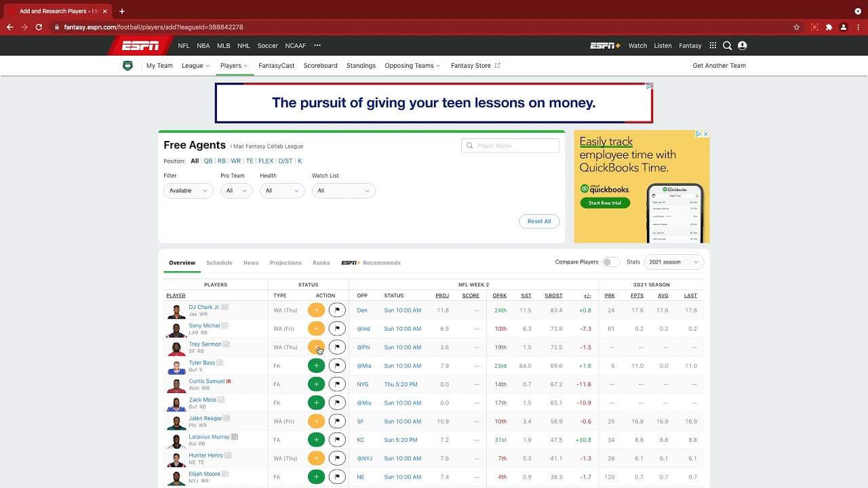
Task: Switch to the Ranks tab
Action: coord(321,263)
